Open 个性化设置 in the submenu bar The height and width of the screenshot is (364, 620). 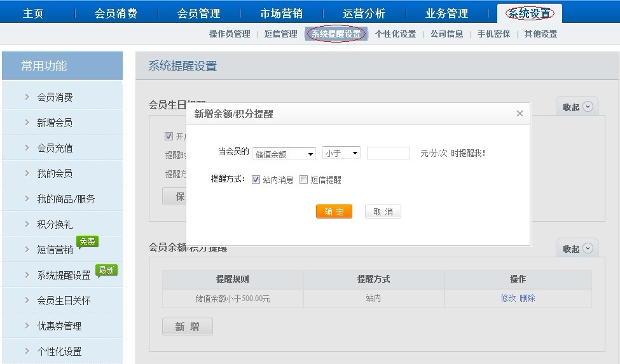coord(395,34)
